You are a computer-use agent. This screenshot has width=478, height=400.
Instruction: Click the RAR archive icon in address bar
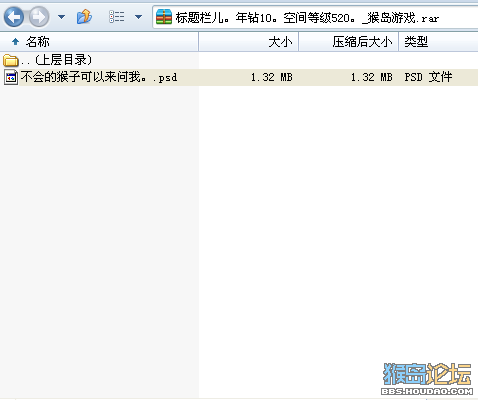164,17
